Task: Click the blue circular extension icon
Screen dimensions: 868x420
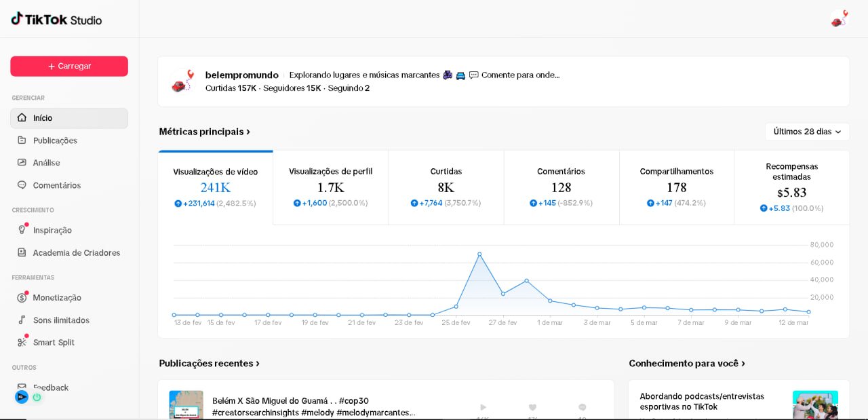Action: 22,397
